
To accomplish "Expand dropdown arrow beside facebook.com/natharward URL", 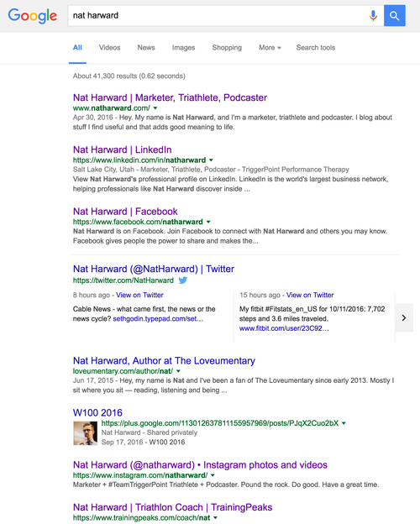I will [x=208, y=222].
